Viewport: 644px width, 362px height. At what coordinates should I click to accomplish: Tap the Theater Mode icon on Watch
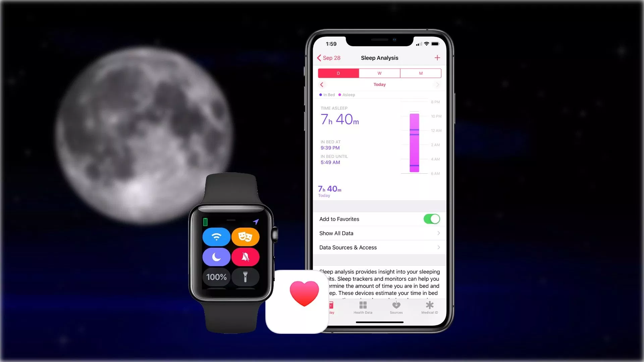click(x=245, y=236)
